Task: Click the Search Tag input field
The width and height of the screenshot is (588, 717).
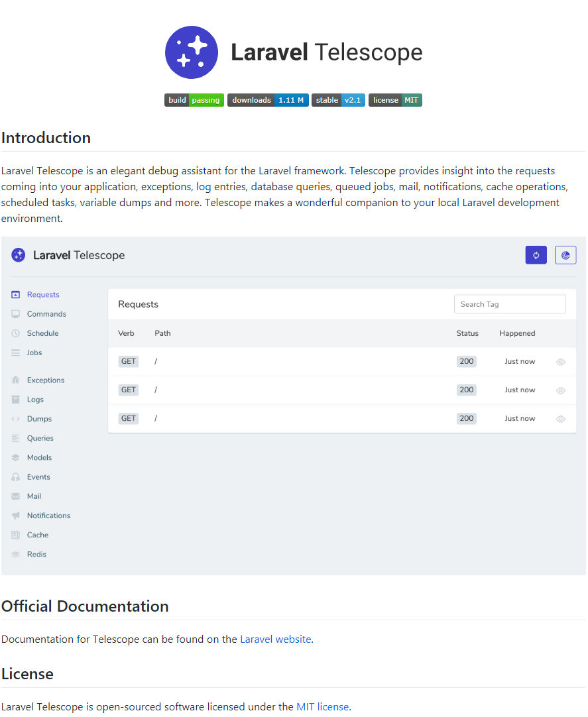Action: click(509, 303)
